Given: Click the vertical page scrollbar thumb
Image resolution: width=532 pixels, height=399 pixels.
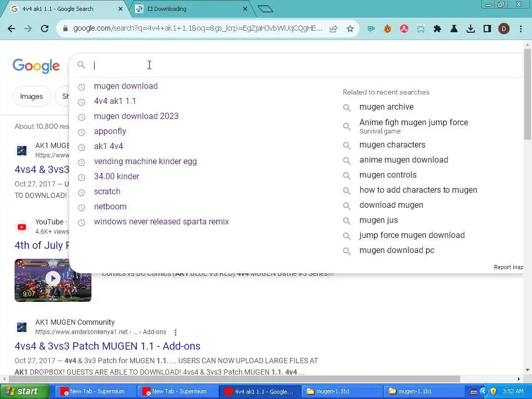Looking at the screenshot, I should coord(527,95).
